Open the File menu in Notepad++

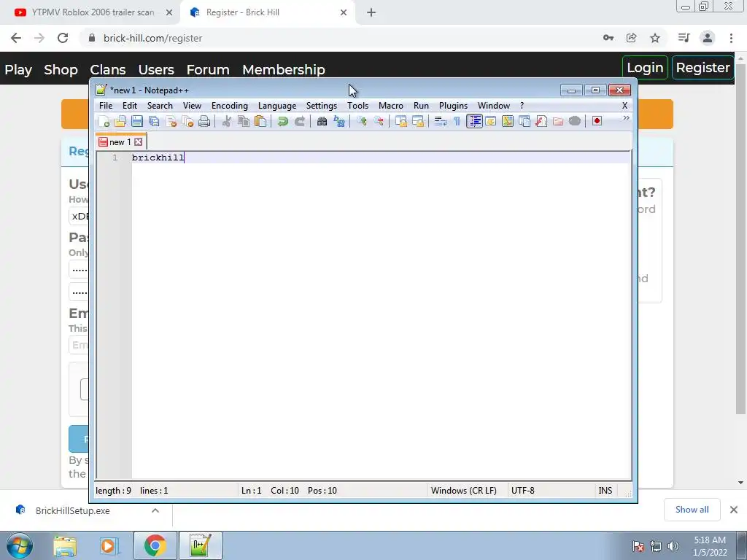pyautogui.click(x=106, y=105)
